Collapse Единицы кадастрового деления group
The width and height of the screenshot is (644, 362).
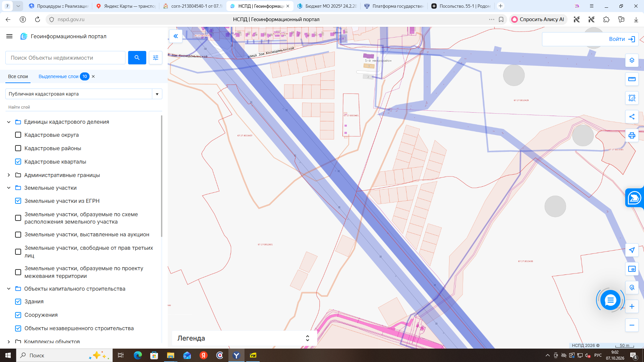9,122
